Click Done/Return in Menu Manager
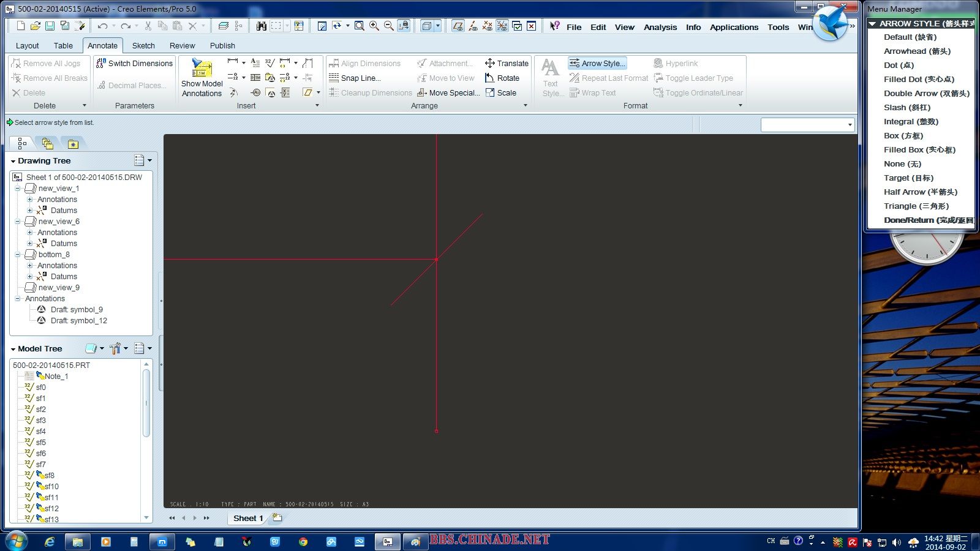Image resolution: width=980 pixels, height=551 pixels. pos(928,220)
